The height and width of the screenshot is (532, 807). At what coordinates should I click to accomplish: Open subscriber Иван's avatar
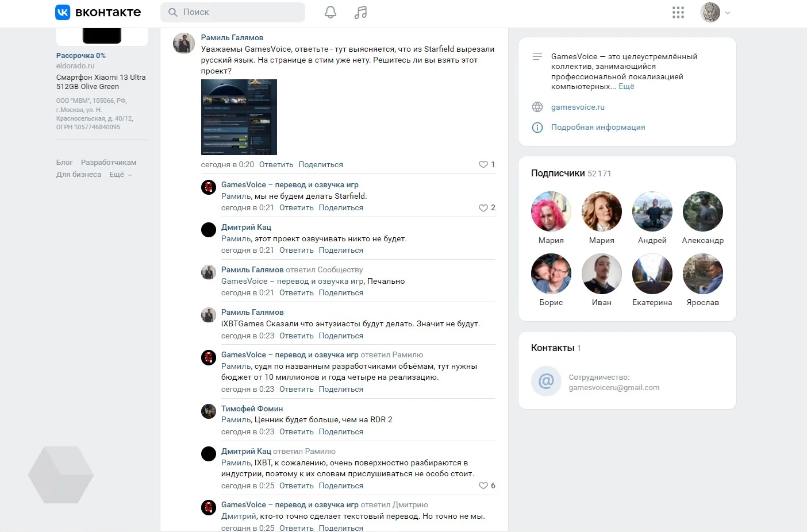pyautogui.click(x=602, y=273)
